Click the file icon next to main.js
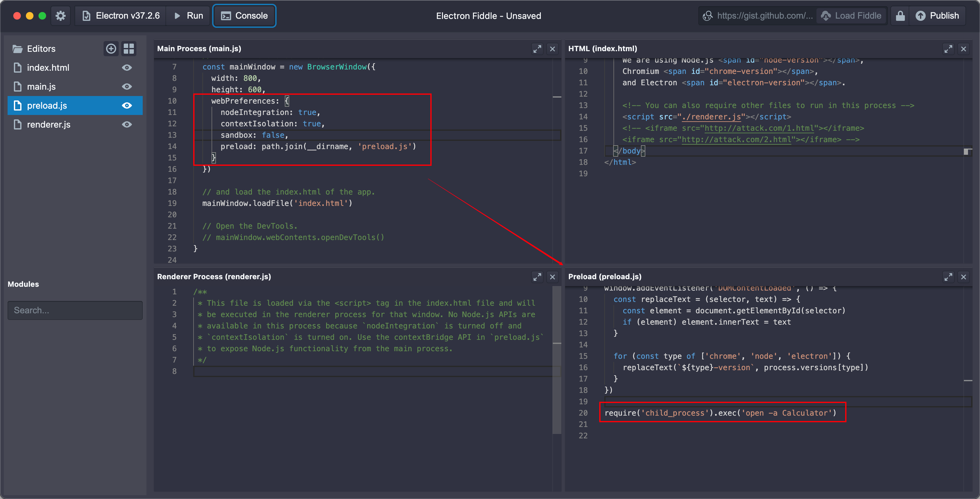980x499 pixels. pos(17,87)
